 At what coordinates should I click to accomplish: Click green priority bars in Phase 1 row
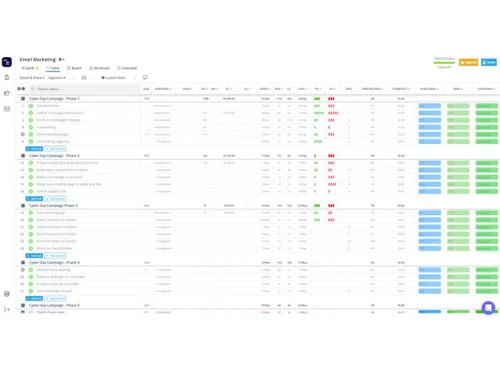(x=317, y=99)
